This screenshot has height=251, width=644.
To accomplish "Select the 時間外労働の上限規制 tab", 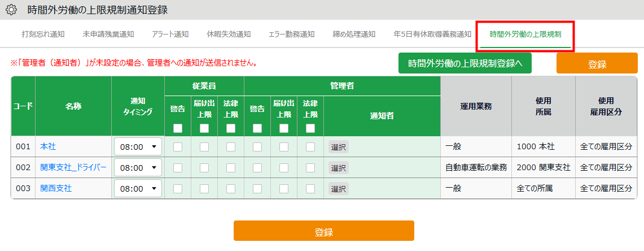I will (525, 34).
